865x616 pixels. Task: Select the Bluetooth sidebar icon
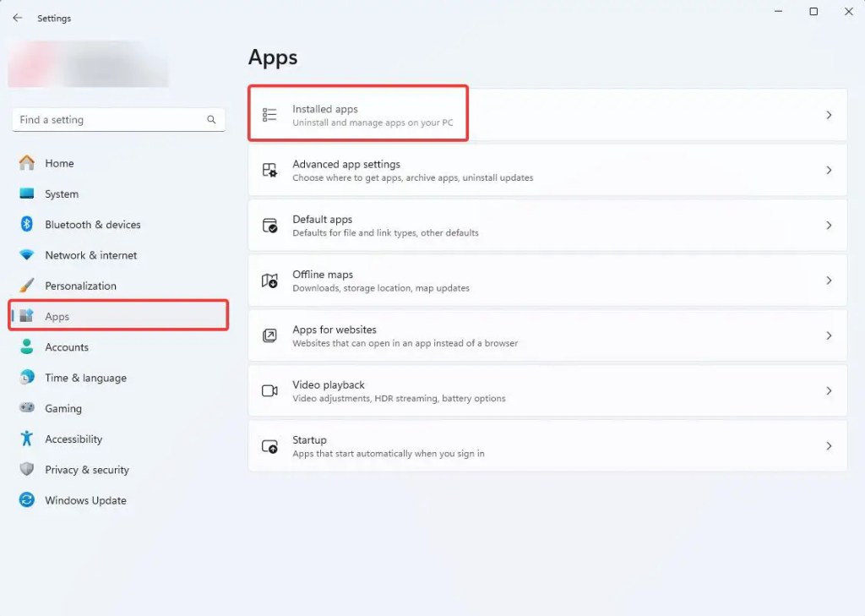tap(25, 224)
